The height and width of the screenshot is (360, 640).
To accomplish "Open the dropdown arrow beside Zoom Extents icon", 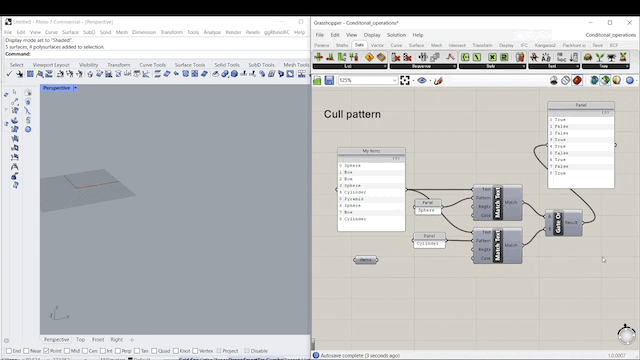I will pos(413,81).
